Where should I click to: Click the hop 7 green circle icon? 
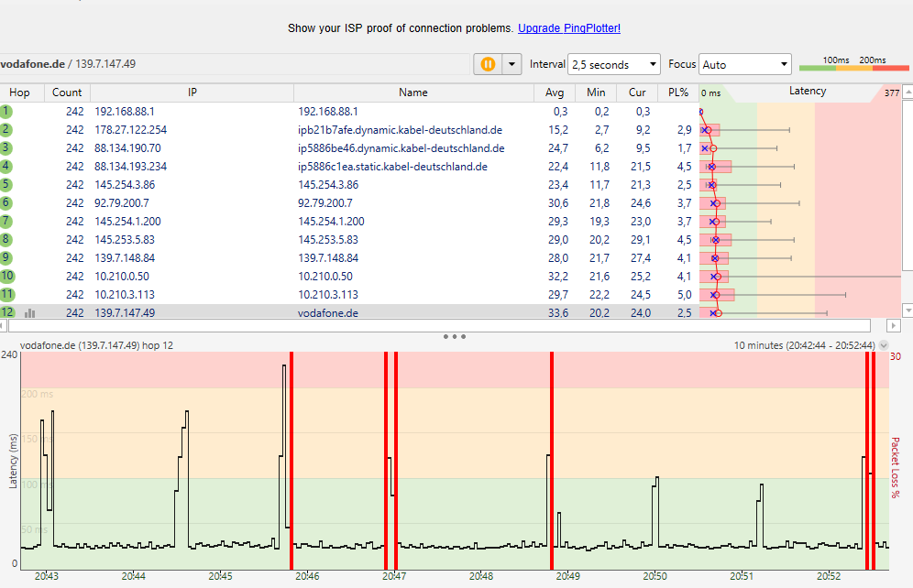[6, 221]
